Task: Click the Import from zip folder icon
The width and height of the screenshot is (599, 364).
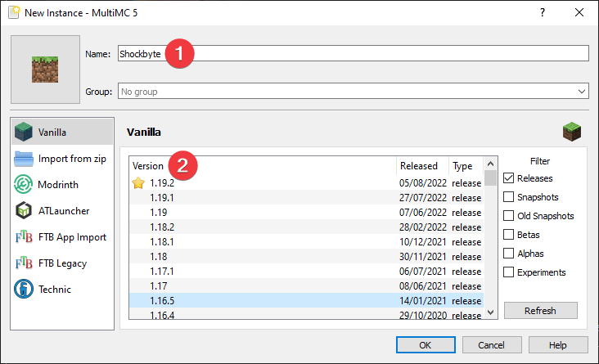Action: pos(23,159)
